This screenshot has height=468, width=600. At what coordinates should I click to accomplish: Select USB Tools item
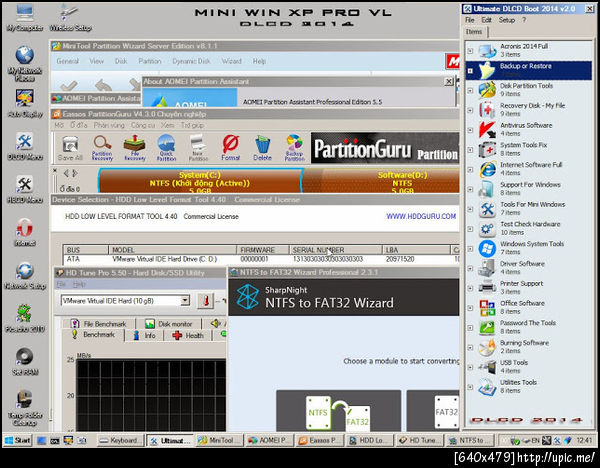pos(528,366)
